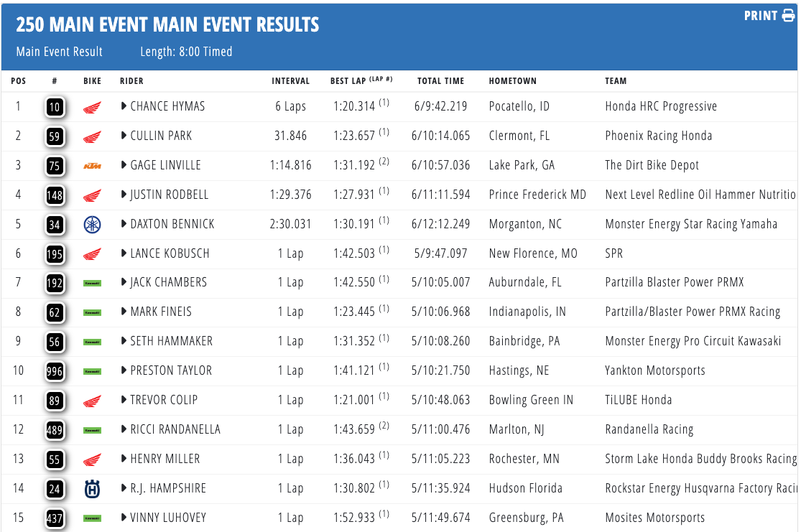This screenshot has width=801, height=532.
Task: Click the Print printer icon
Action: pyautogui.click(x=788, y=16)
